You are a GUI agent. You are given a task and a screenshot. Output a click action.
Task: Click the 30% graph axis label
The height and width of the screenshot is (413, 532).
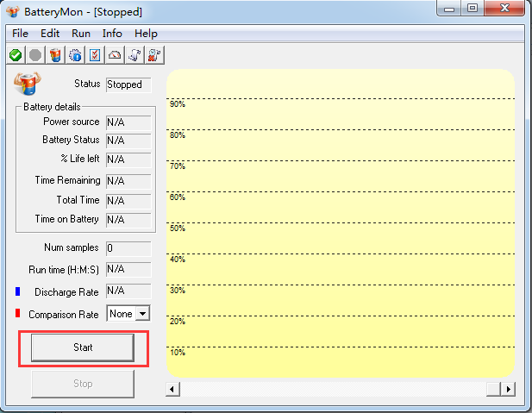pos(178,291)
